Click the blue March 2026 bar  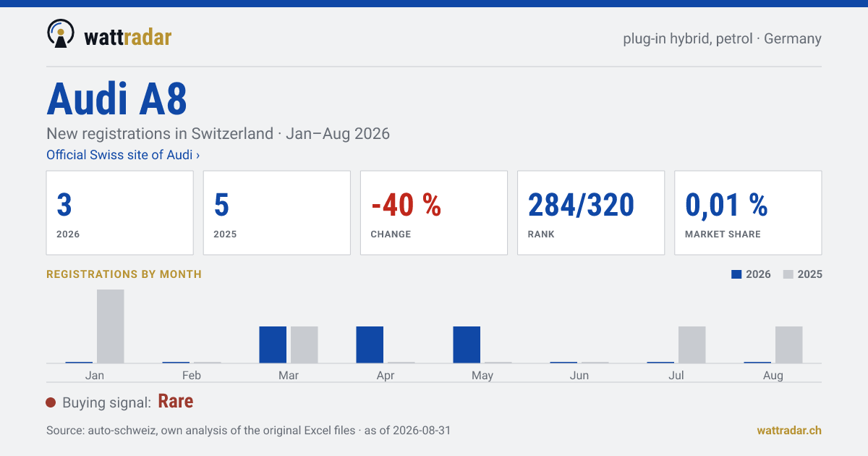tap(273, 345)
